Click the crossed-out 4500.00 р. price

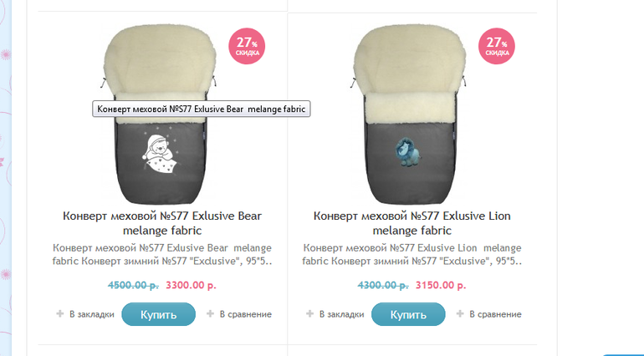[x=133, y=285]
